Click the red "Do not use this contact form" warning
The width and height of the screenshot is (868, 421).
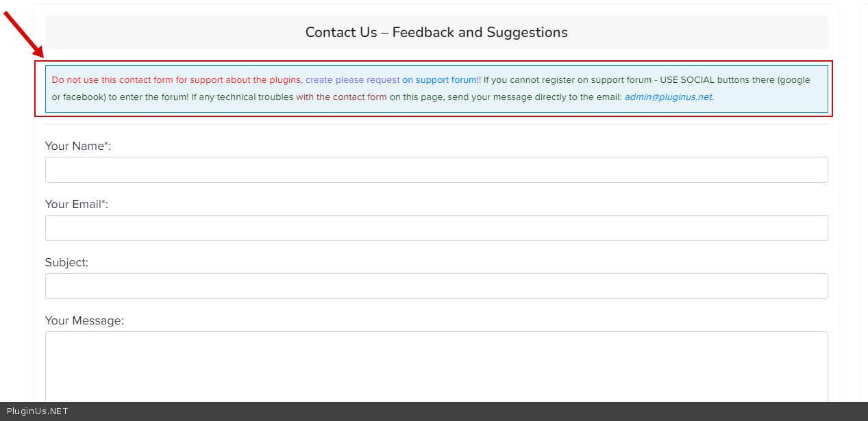click(x=176, y=80)
